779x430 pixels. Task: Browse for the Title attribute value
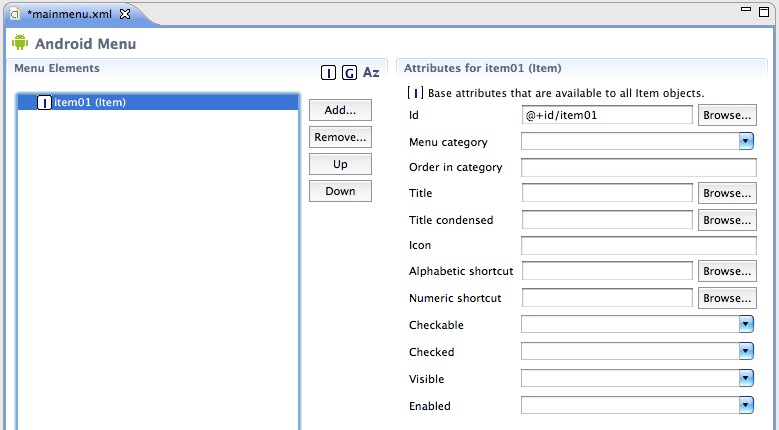(x=727, y=193)
